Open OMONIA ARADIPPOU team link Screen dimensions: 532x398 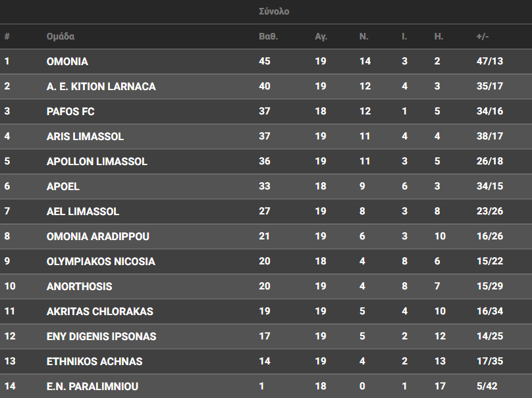[98, 236]
